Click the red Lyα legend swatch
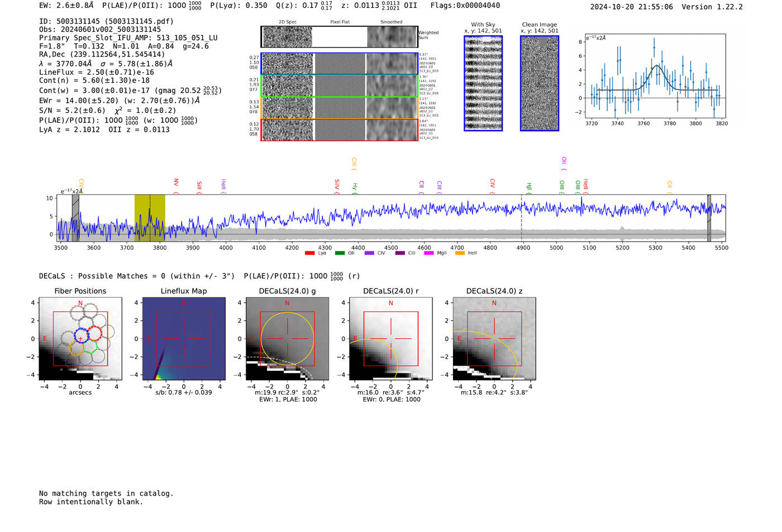 [309, 253]
